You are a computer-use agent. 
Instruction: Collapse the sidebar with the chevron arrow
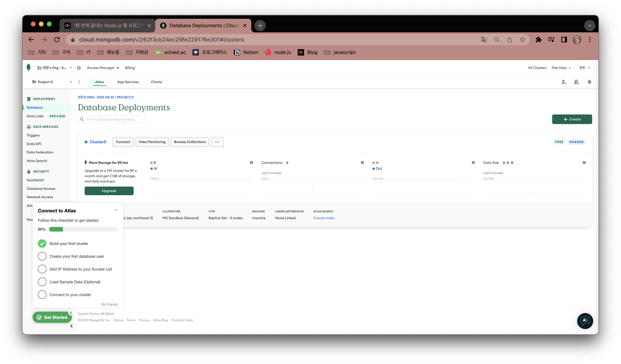tap(71, 326)
